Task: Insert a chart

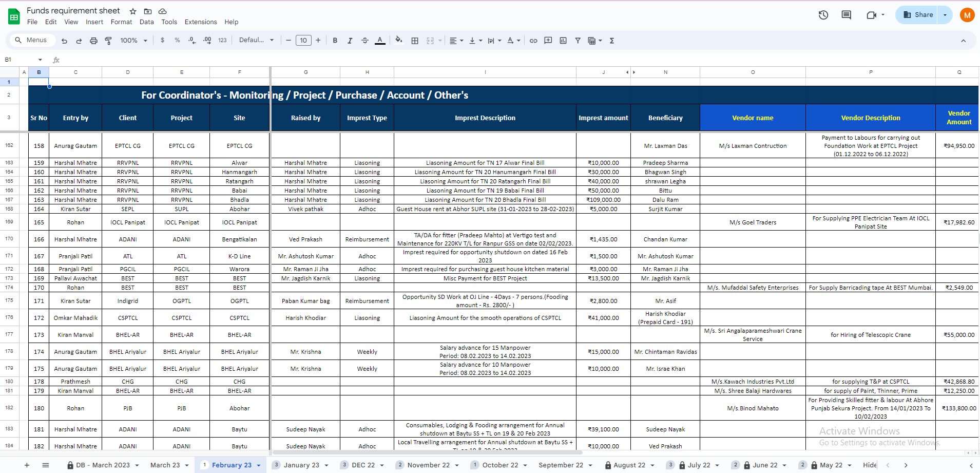Action: coord(563,41)
